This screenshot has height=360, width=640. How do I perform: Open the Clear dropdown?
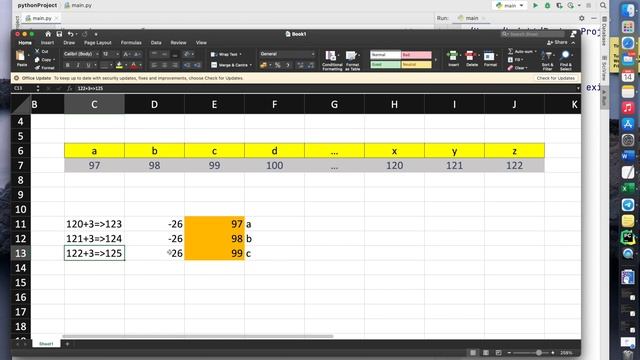pyautogui.click(x=527, y=68)
